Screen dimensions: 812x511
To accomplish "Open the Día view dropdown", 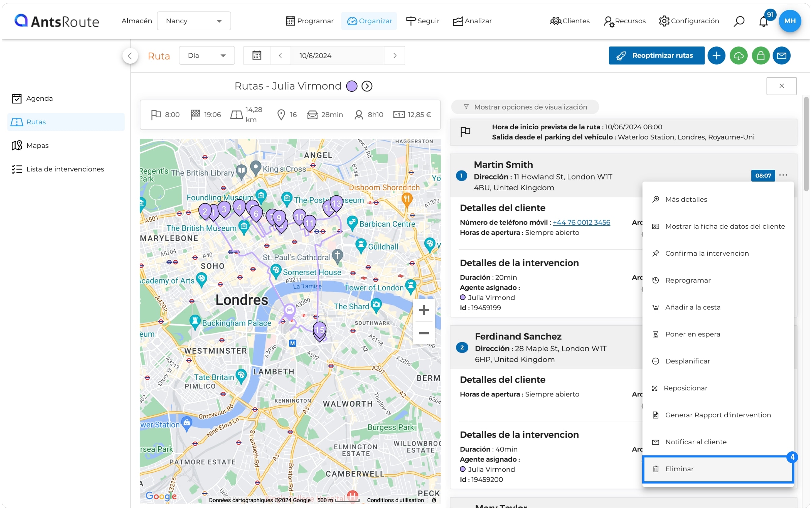I will click(207, 56).
